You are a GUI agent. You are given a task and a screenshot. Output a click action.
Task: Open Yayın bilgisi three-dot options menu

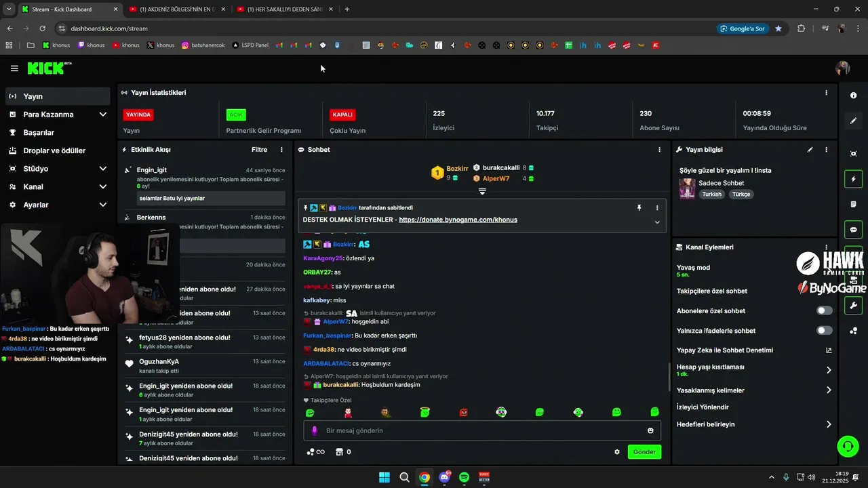(826, 149)
